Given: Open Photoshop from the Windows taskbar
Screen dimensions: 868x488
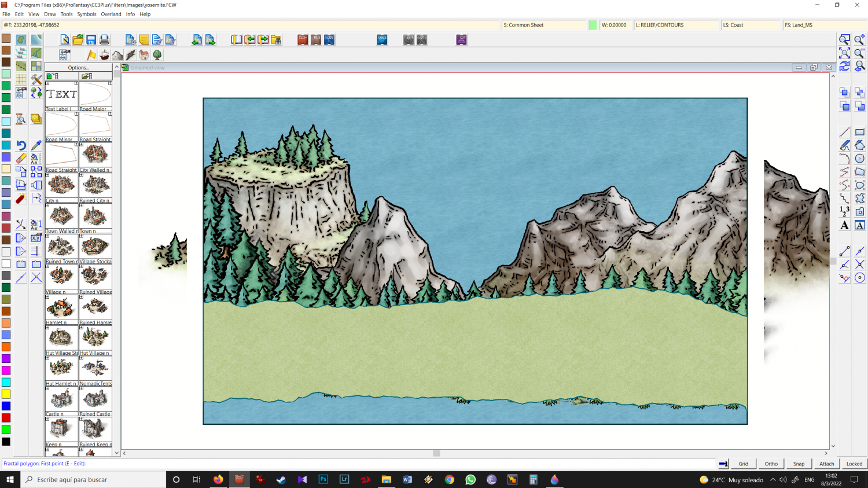Looking at the screenshot, I should (323, 479).
